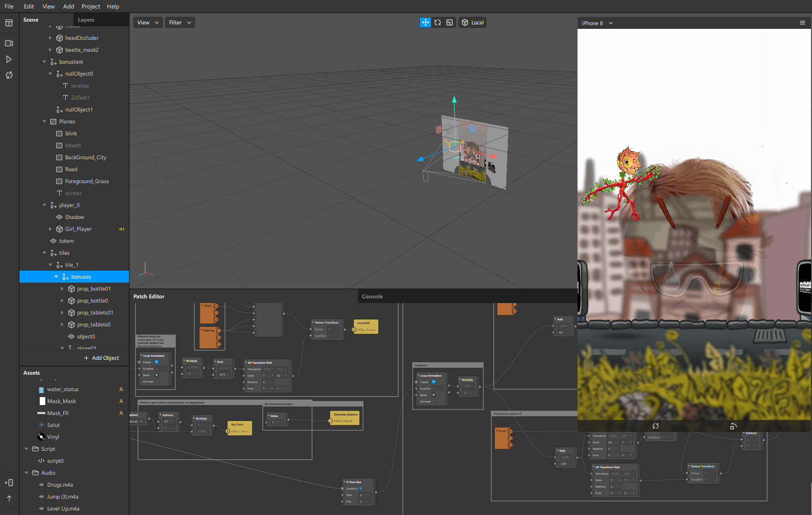812x515 pixels.
Task: Collapse the bonustext group
Action: tap(44, 62)
